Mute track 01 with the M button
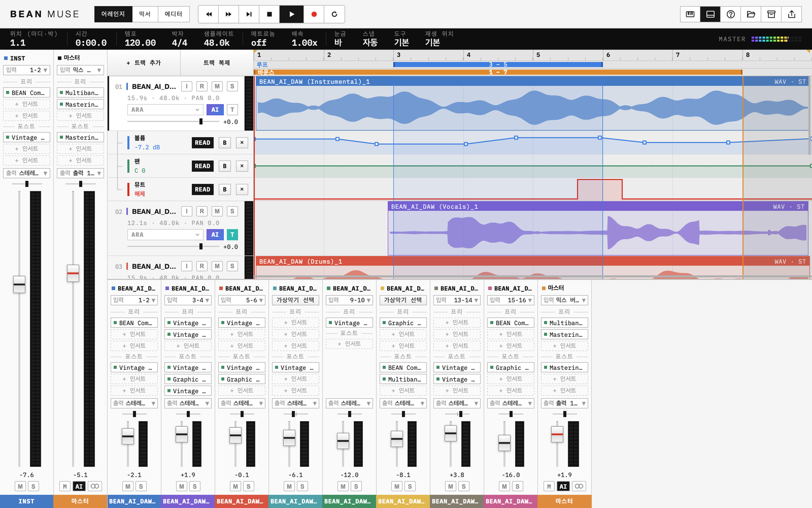 [x=217, y=86]
